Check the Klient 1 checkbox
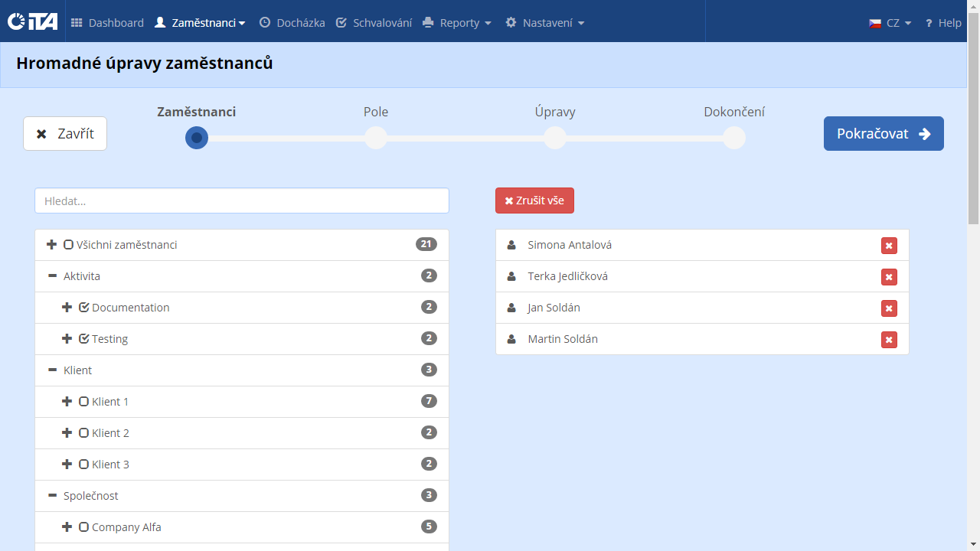Screen dimensions: 980x551 pos(84,402)
